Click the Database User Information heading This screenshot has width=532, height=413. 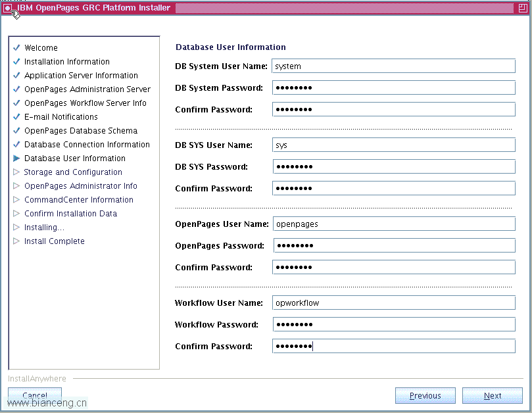click(x=230, y=47)
